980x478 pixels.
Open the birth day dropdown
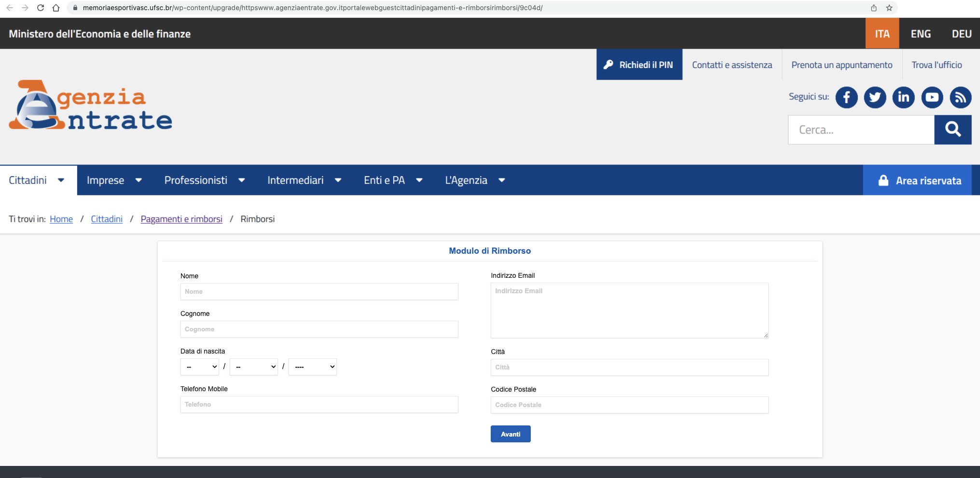tap(200, 367)
